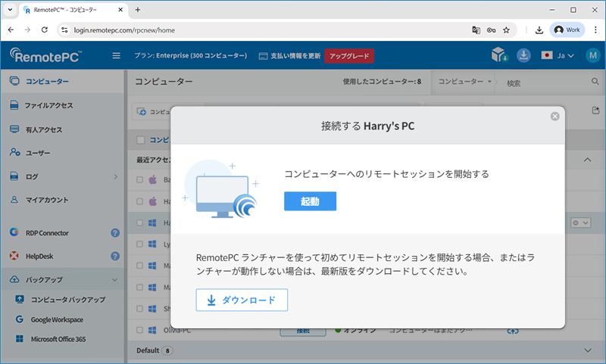Click the export icon at table right

point(595,110)
